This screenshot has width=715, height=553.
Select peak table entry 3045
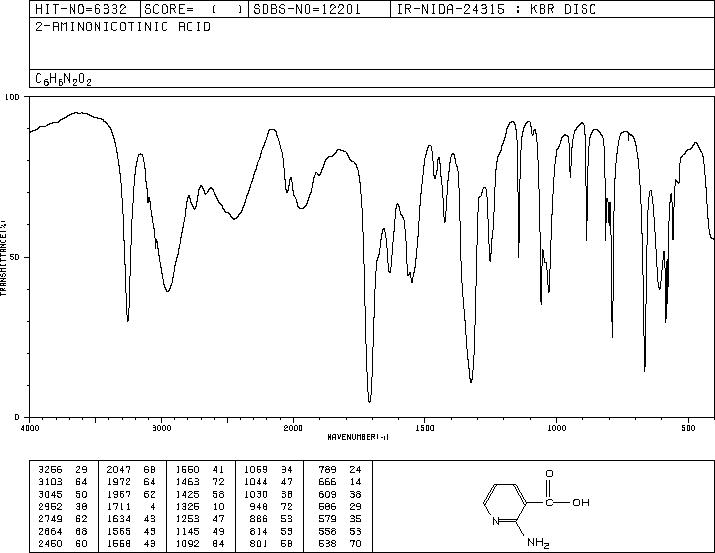pyautogui.click(x=50, y=495)
